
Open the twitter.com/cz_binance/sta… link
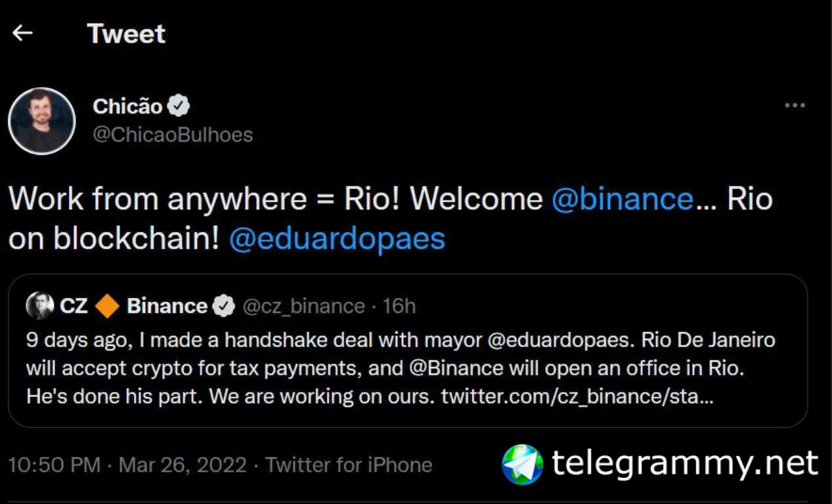577,397
